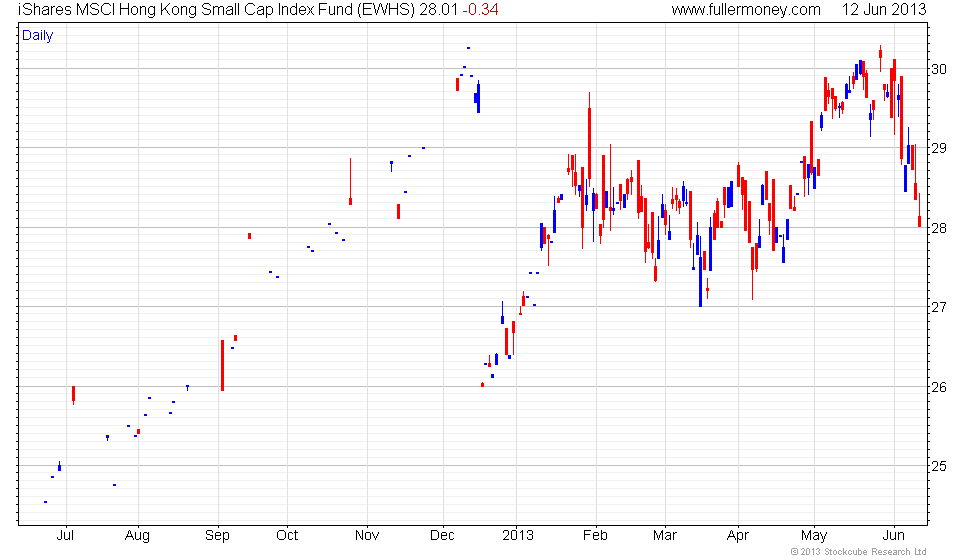Click the 'Feb' x-axis label
Screen dimensions: 980x560
[x=595, y=536]
